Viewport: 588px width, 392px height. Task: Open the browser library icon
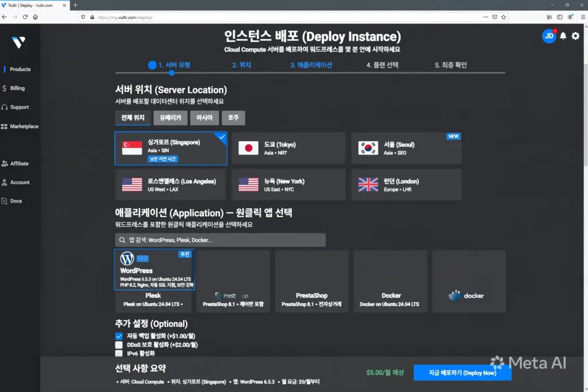click(550, 17)
